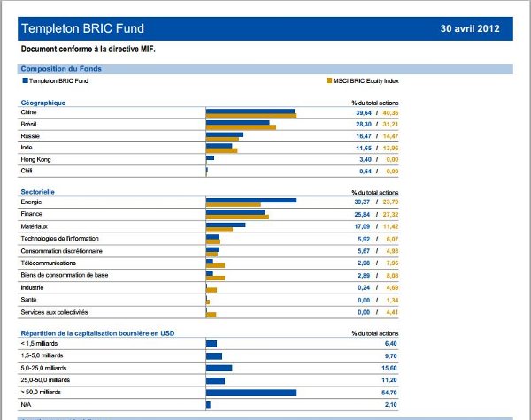
Task: Click the date 30 avril 2012
Action: coord(470,28)
